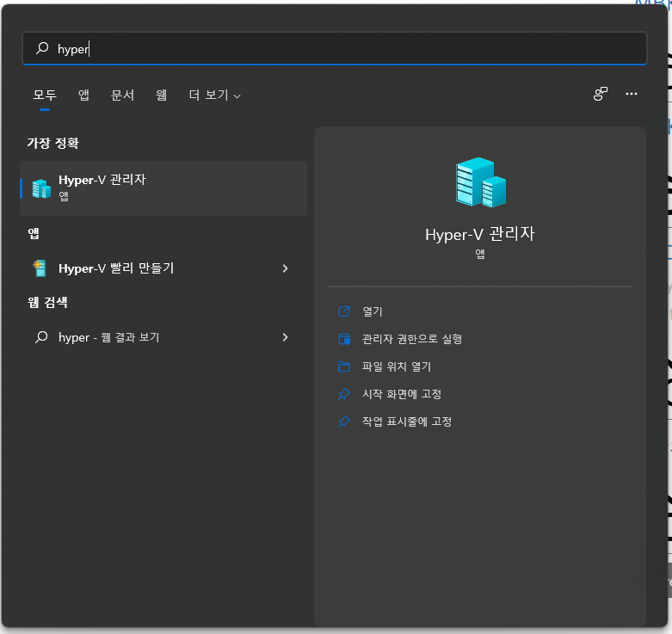Click into the search field containing 'hyper'
Viewport: 672px width, 634px height.
(x=335, y=48)
